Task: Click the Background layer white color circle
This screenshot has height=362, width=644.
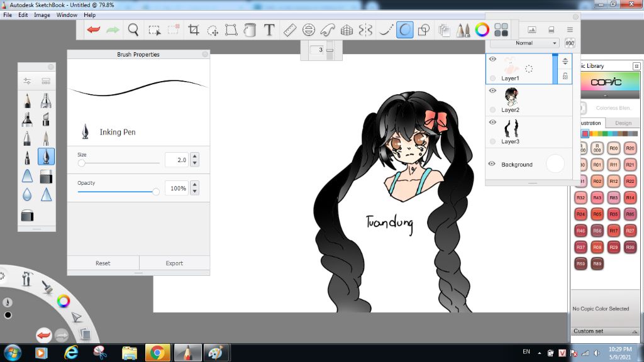Action: coord(555,164)
